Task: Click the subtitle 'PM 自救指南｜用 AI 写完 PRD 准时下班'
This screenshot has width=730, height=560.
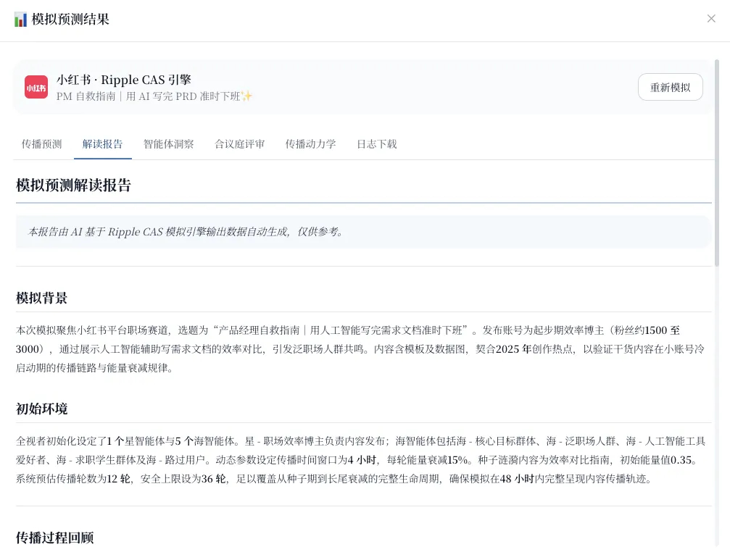Action: click(x=154, y=96)
